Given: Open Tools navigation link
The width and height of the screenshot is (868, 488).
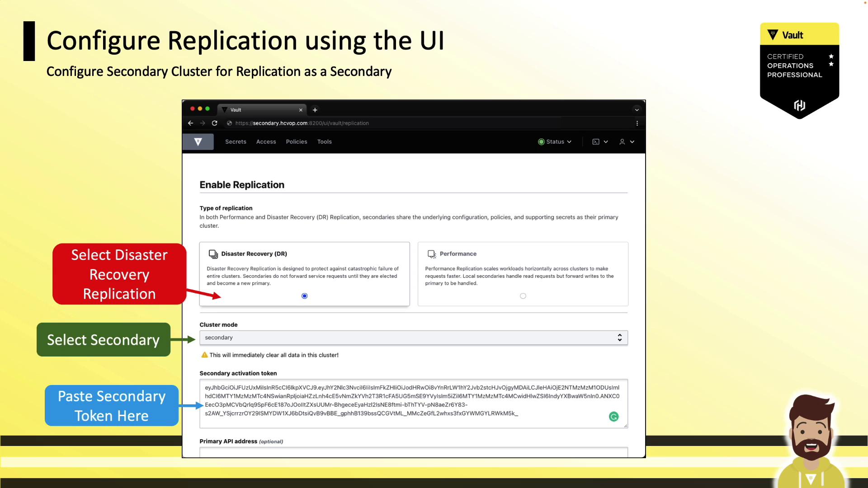Looking at the screenshot, I should tap(324, 142).
